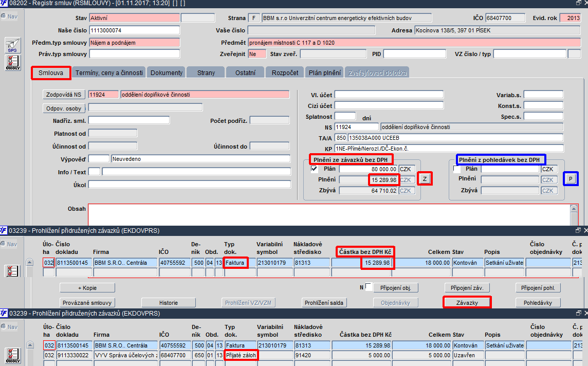Click the Závazky button
This screenshot has width=588, height=366.
(467, 303)
